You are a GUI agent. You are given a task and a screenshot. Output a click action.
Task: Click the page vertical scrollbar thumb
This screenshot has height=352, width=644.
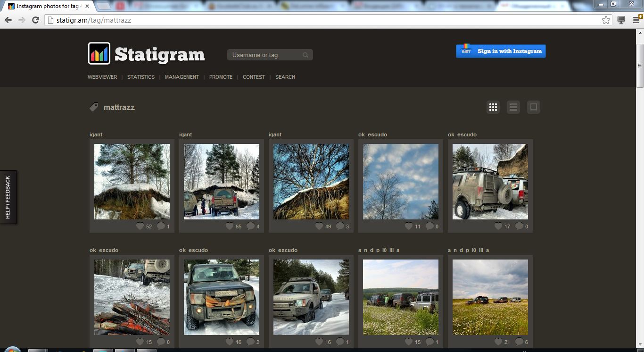(640, 65)
